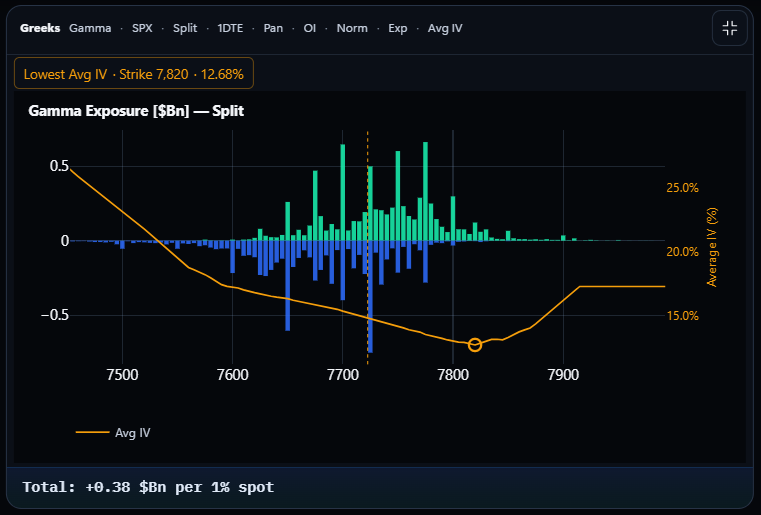Click the Lowest Avg IV strike badge
The height and width of the screenshot is (515, 761).
pyautogui.click(x=134, y=73)
